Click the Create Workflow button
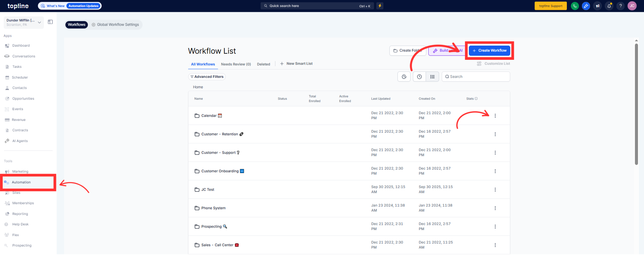 [x=489, y=51]
